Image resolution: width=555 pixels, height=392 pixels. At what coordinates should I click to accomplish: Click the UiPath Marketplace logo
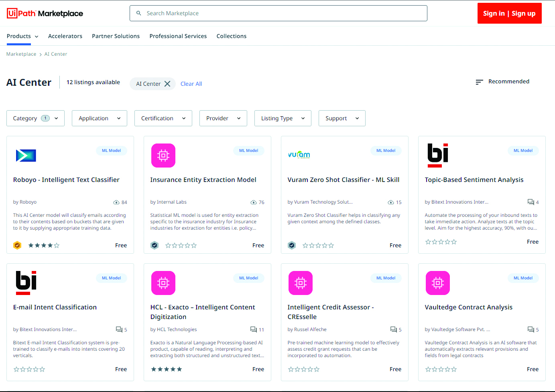tap(45, 13)
